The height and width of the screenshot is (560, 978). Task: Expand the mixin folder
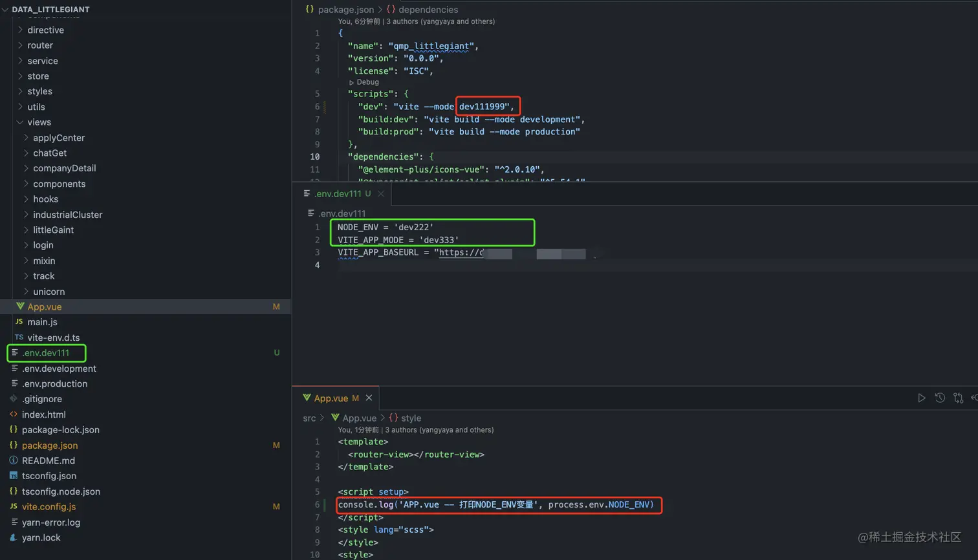click(x=26, y=261)
